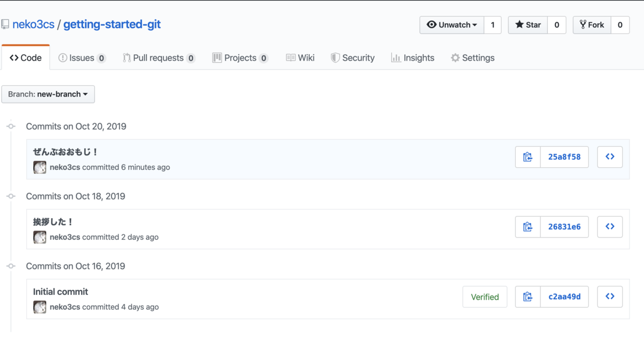
Task: Click 'committed 4 days ago' timestamp
Action: coord(121,307)
